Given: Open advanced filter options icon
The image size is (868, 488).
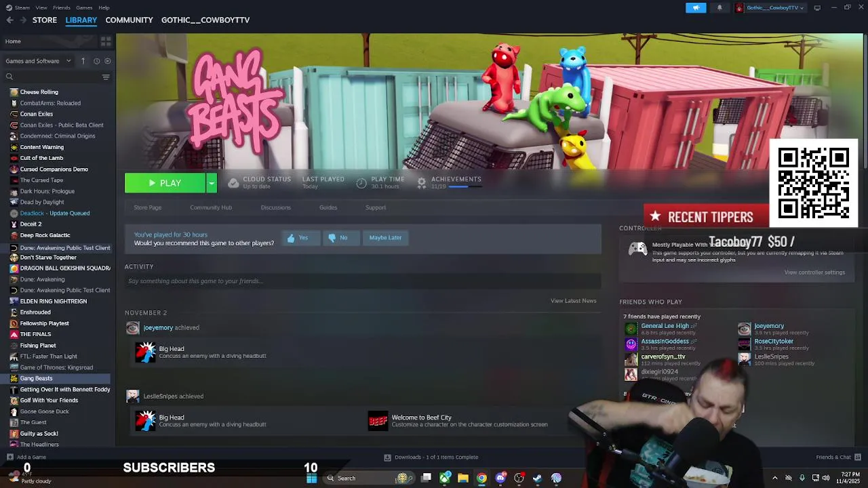Looking at the screenshot, I should click(x=106, y=77).
